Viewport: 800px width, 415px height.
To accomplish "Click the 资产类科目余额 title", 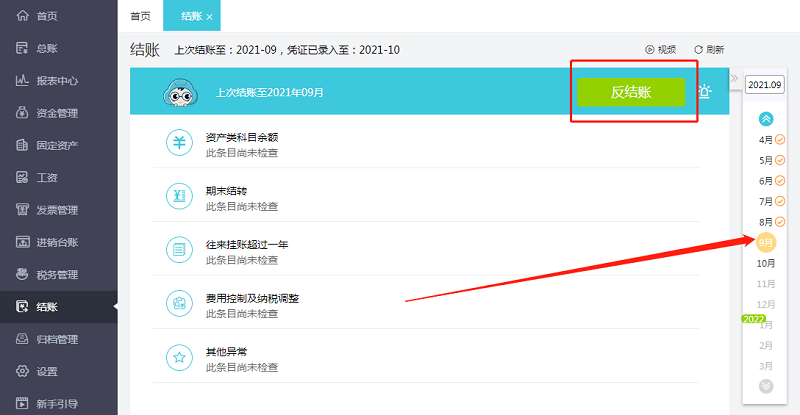I will point(242,137).
